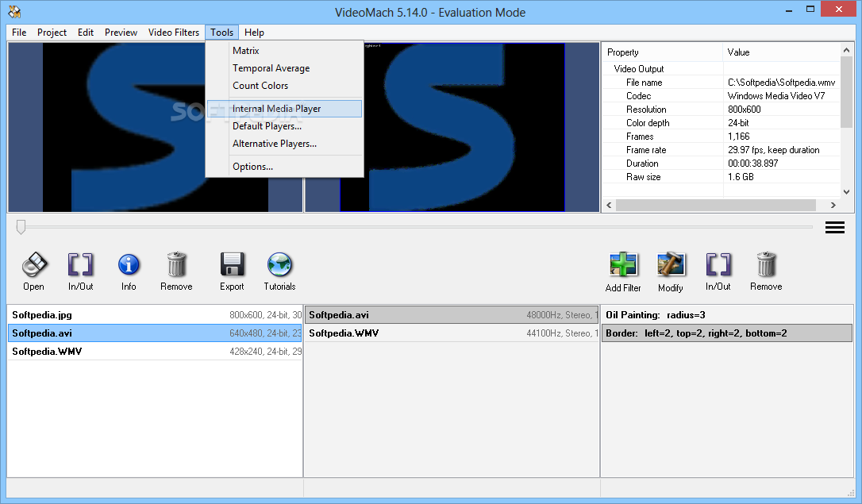862x504 pixels.
Task: Open the File menu
Action: 19,33
